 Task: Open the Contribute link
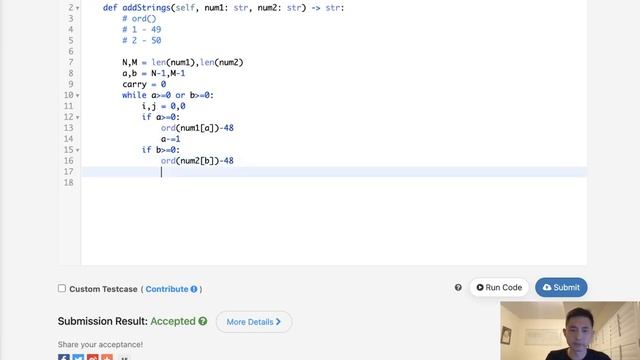coord(167,289)
